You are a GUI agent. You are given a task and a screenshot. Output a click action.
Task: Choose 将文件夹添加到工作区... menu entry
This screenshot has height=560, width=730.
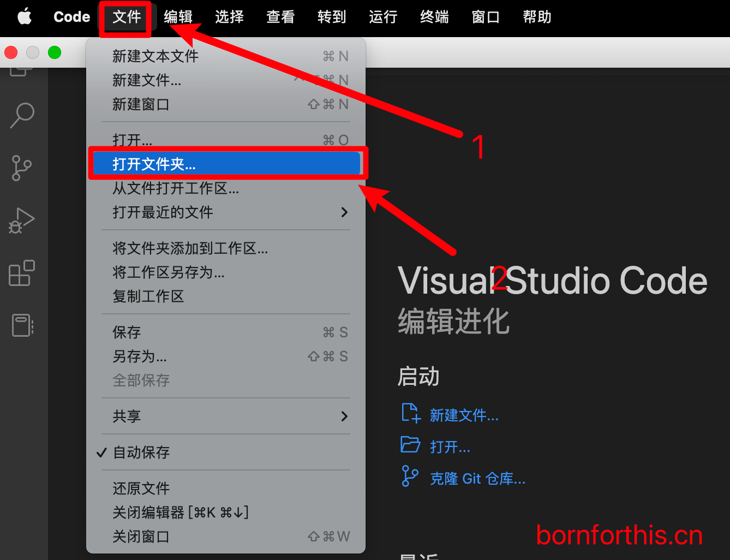(226, 248)
